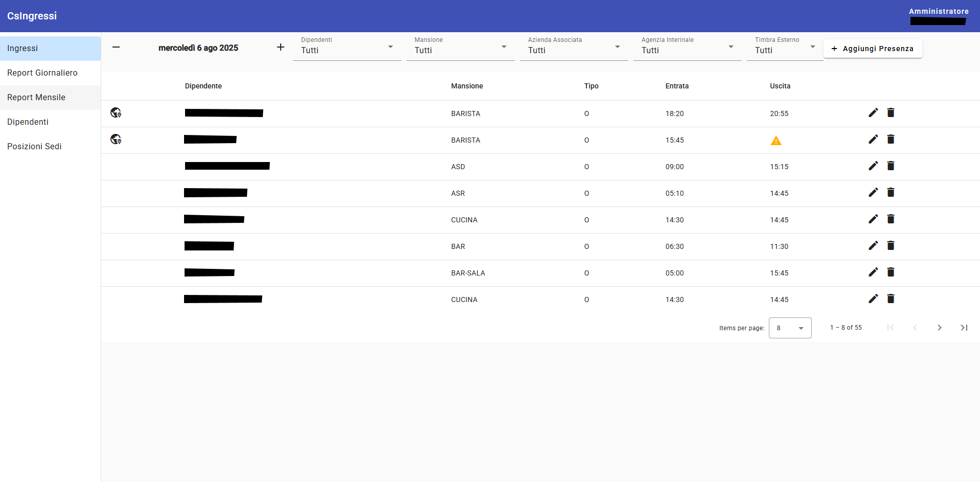
Task: Click the ASR mansione cell
Action: [458, 193]
